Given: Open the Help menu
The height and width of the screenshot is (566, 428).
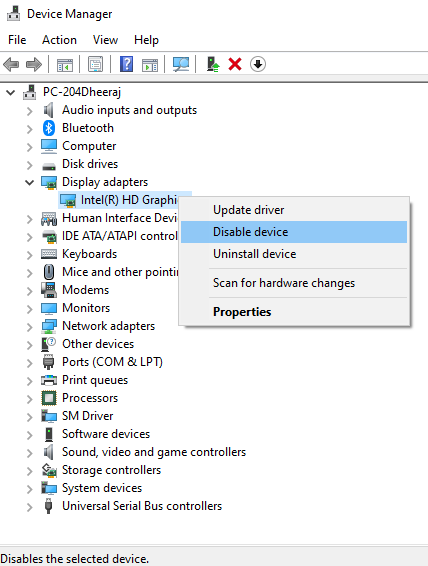Looking at the screenshot, I should (x=146, y=40).
